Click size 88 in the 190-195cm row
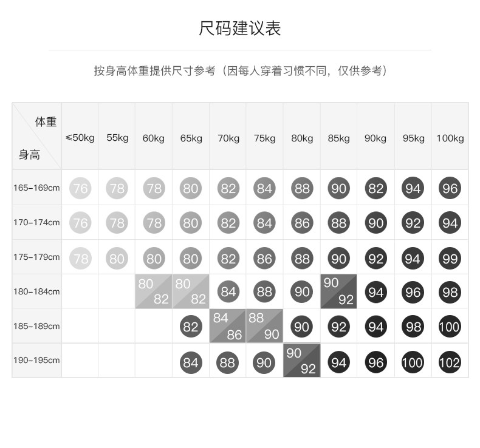 [x=227, y=362]
